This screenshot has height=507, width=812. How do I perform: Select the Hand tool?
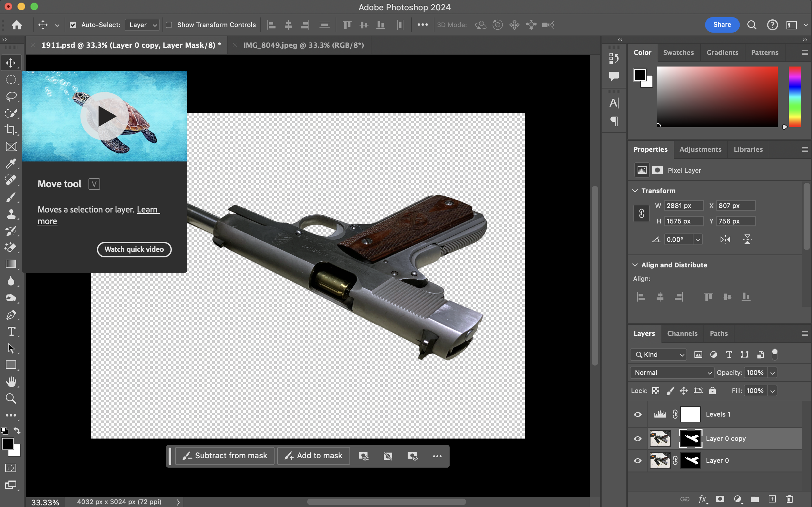point(11,382)
